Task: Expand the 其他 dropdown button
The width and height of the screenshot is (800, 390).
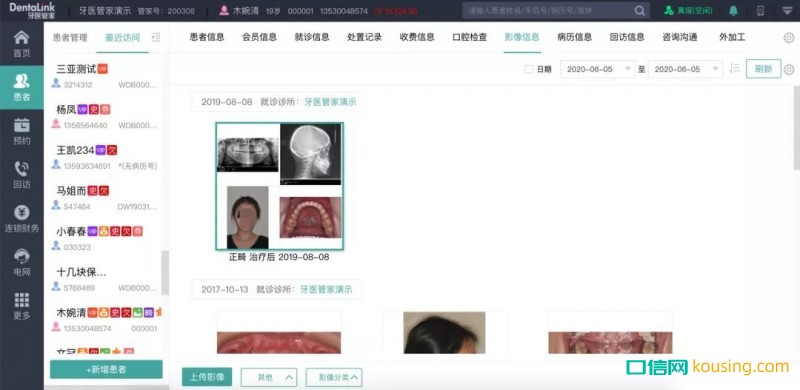Action: click(x=269, y=377)
